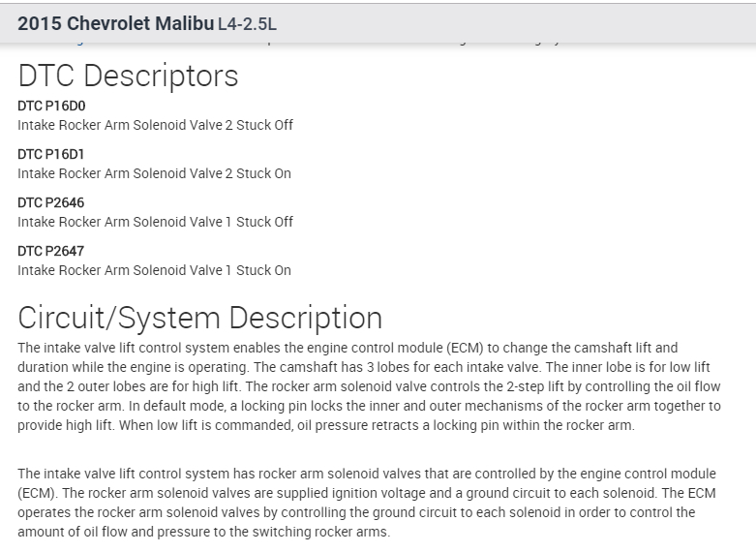756x552 pixels.
Task: Click the Valve 1 Stuck On description
Action: [x=154, y=270]
